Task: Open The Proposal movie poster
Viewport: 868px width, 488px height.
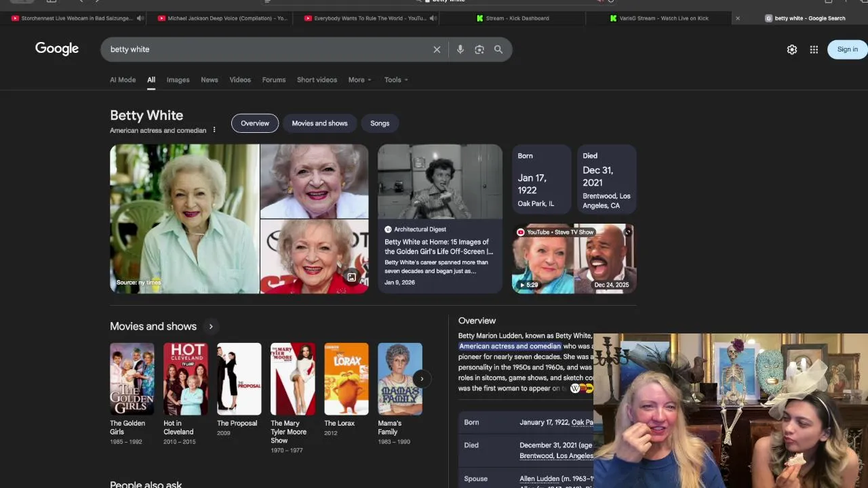Action: click(x=239, y=379)
